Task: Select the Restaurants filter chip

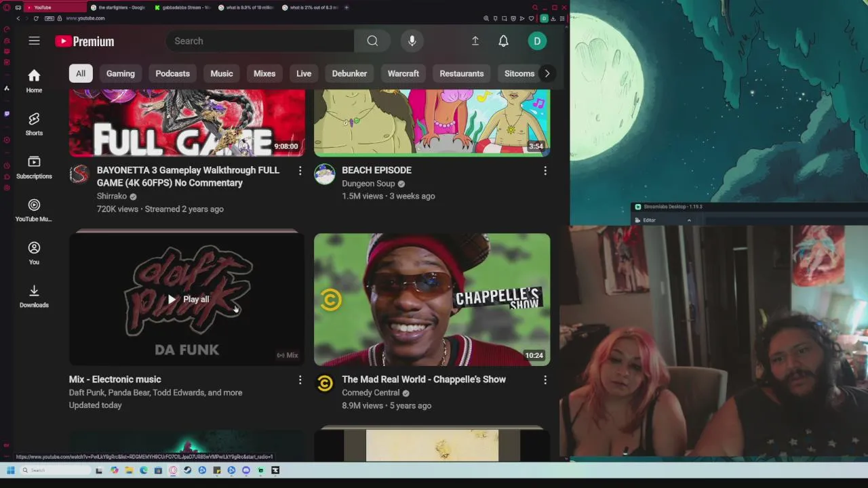Action: tap(462, 73)
